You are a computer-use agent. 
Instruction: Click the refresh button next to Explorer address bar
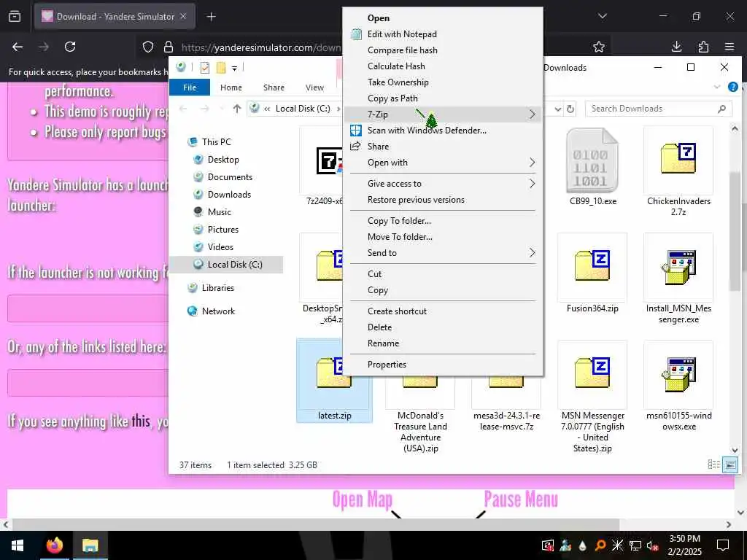click(x=570, y=109)
